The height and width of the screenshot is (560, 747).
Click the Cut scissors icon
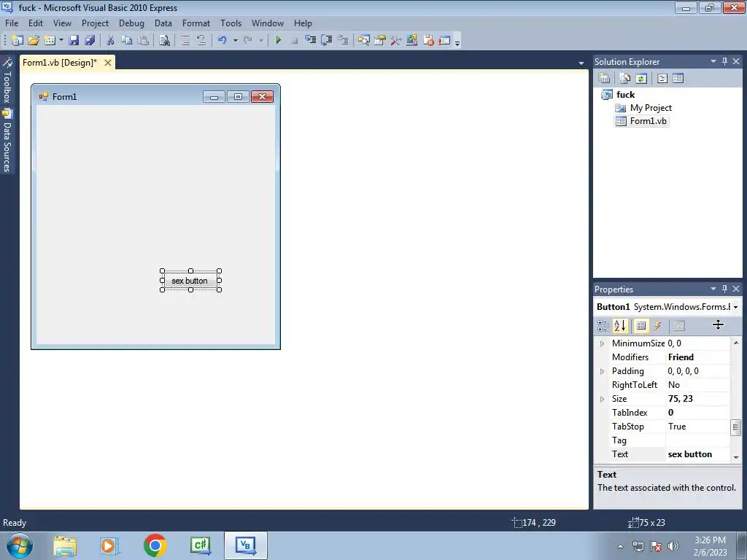coord(111,41)
